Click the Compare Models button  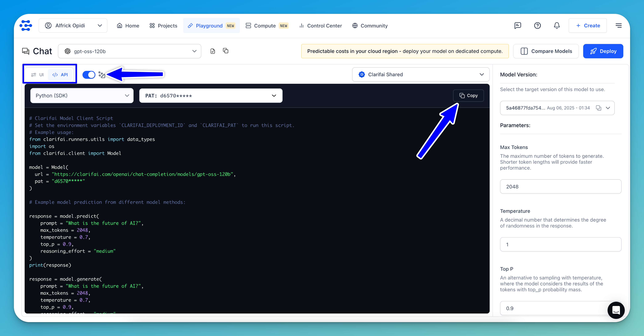546,51
